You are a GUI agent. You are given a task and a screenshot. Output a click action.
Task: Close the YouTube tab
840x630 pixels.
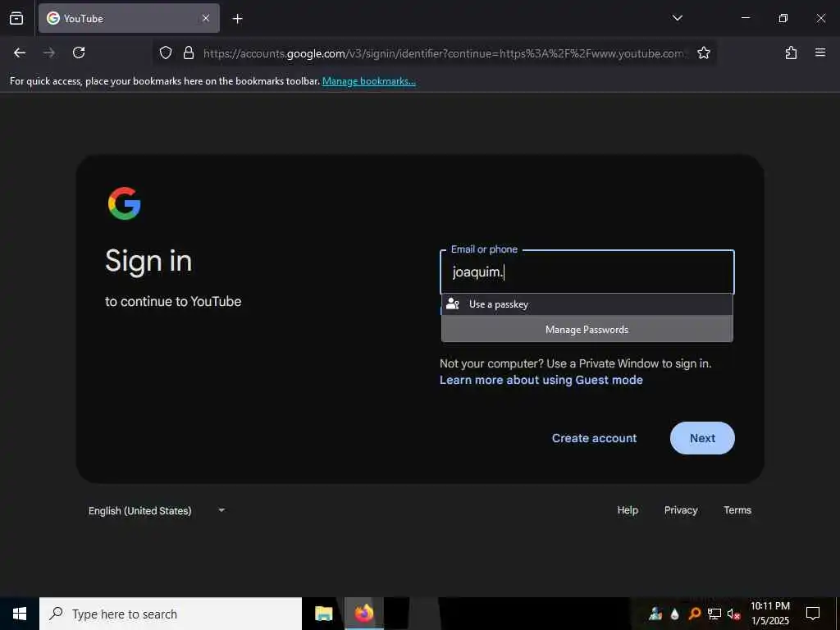coord(206,18)
